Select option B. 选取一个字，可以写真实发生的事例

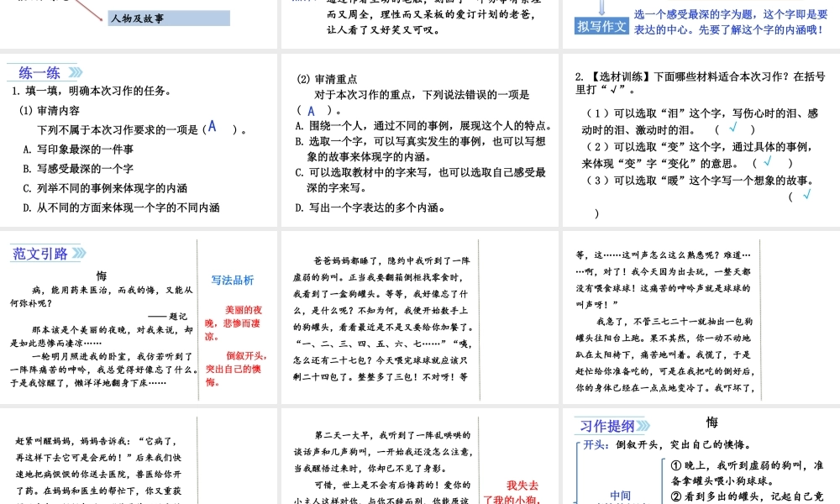coord(421,149)
